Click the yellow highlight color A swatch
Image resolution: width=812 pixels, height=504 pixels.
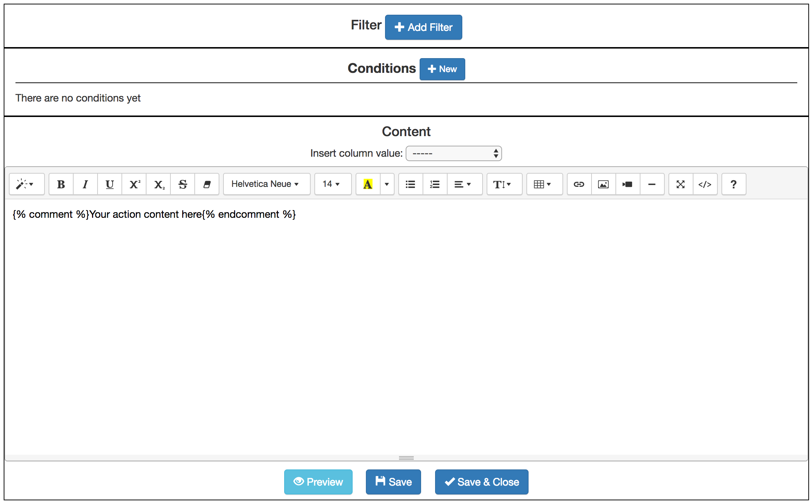[368, 184]
